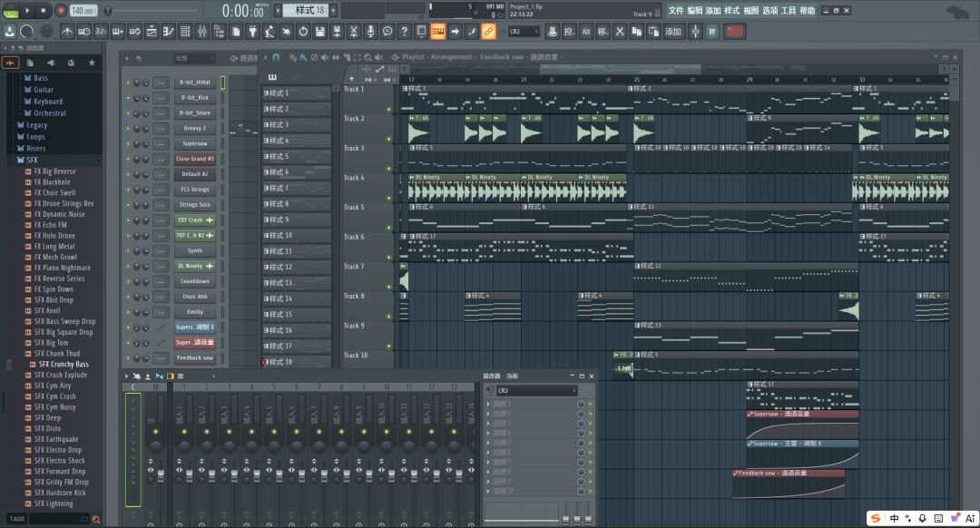Open the shopping cart store icon
The image size is (980, 528).
click(712, 31)
